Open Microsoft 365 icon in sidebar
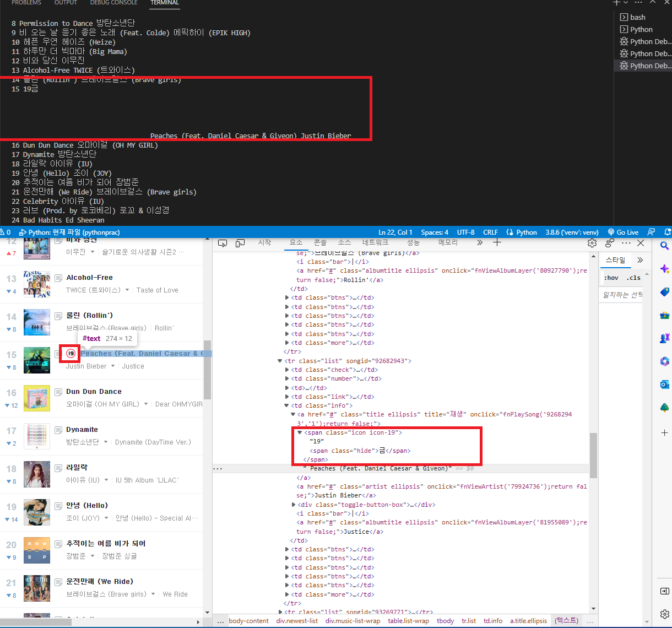672x628 pixels. pyautogui.click(x=664, y=361)
